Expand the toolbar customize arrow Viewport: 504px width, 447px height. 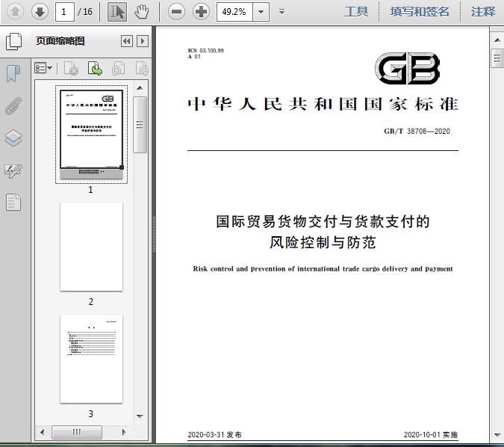click(x=281, y=12)
